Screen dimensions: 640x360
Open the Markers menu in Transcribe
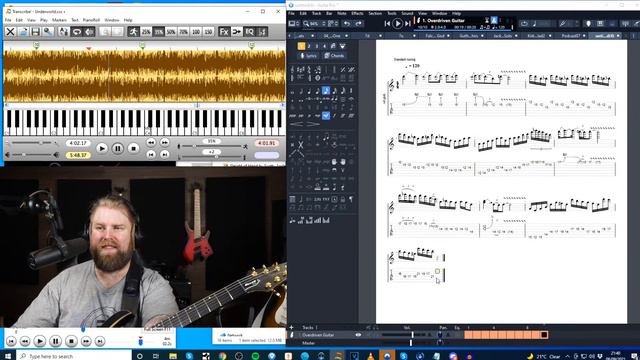tap(59, 20)
